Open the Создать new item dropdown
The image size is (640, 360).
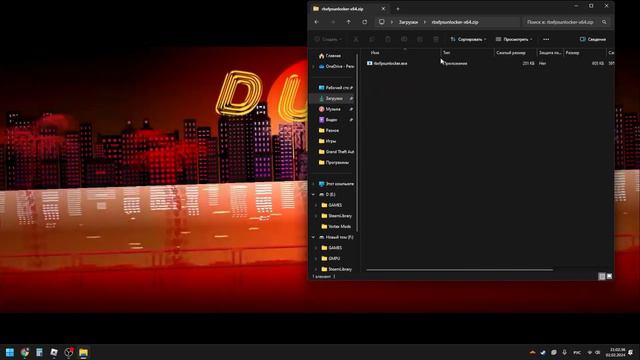[x=328, y=39]
